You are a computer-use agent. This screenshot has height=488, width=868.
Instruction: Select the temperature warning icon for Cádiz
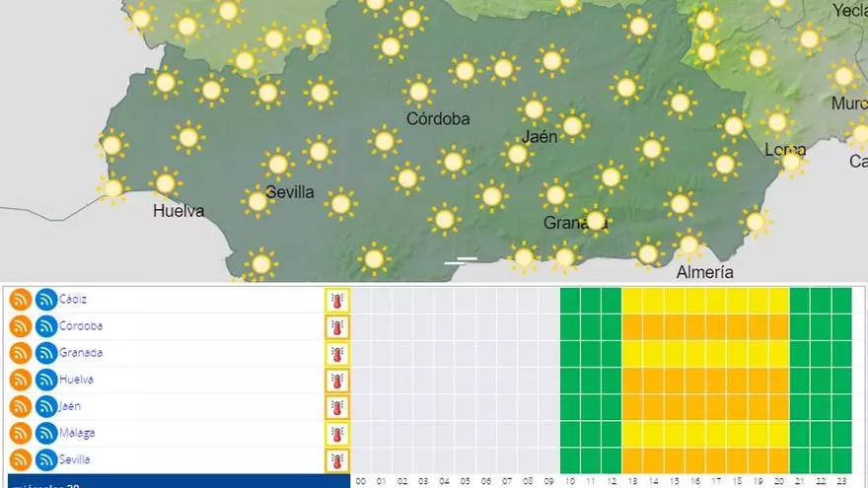337,300
